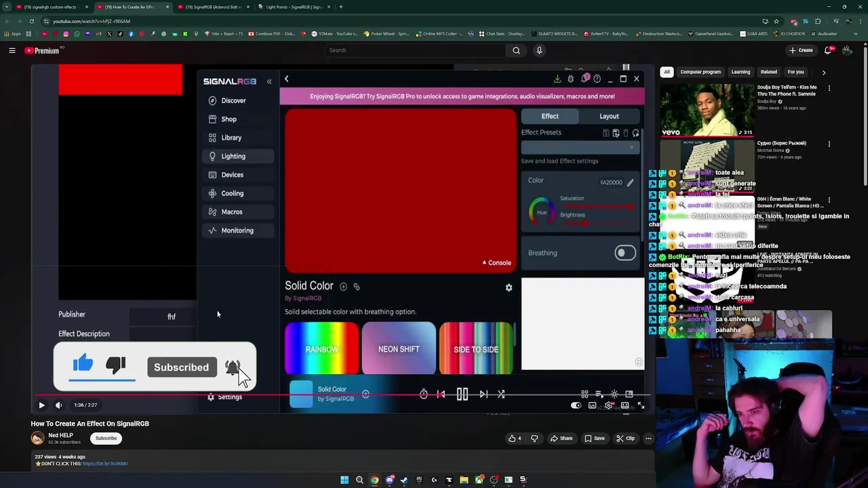Select Lighting in SignalRGB sidebar
Screen dimensions: 868x488
(237, 156)
